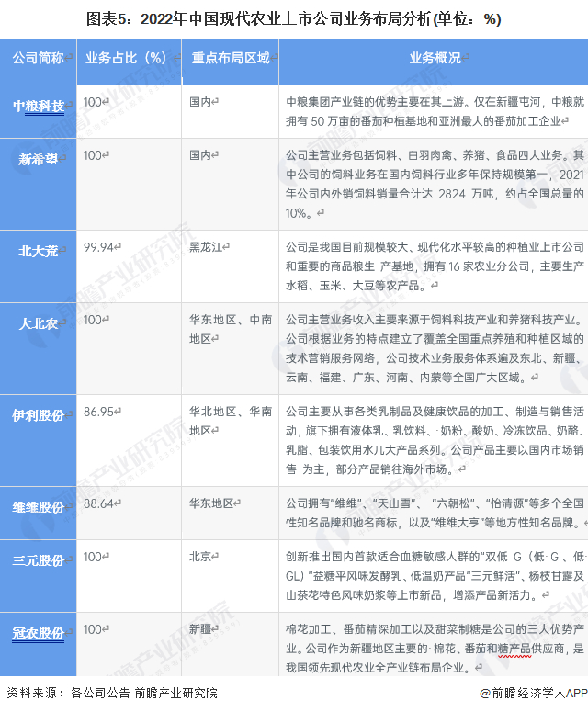
Task: Click the 北大荒 business overview text
Action: 435,266
